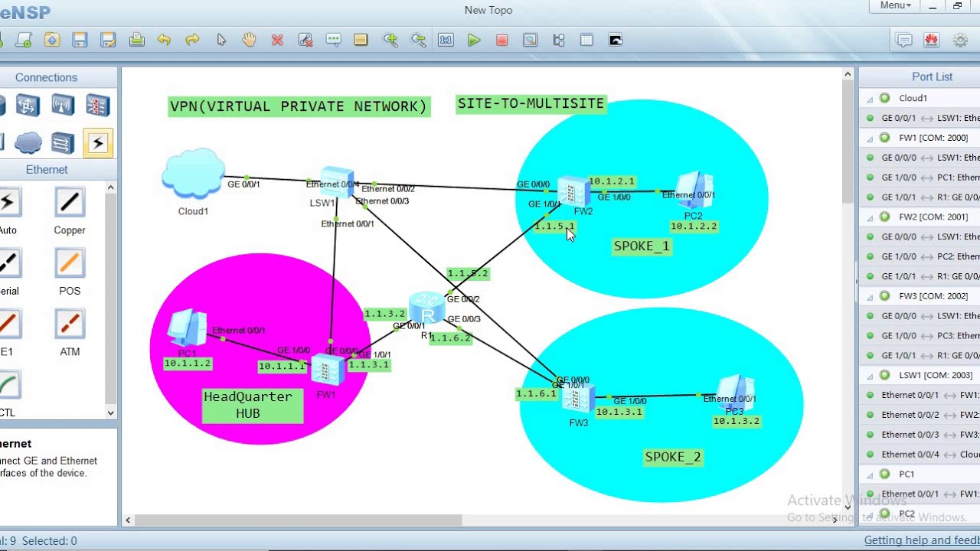Click the FW3 firewall on canvas
The width and height of the screenshot is (980, 551).
point(577,399)
